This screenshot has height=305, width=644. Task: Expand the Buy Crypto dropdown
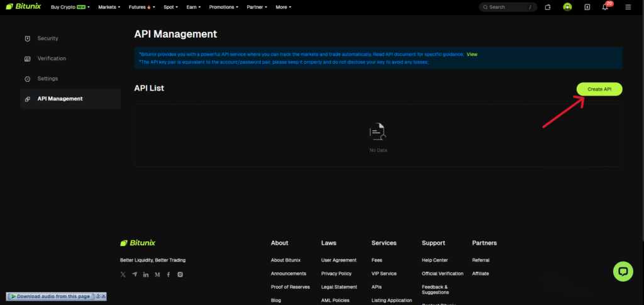(x=70, y=7)
